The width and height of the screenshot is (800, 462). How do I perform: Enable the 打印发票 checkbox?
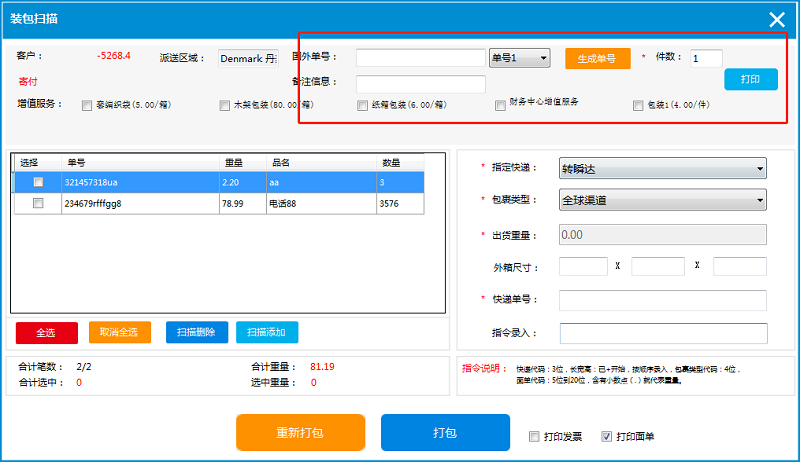534,437
